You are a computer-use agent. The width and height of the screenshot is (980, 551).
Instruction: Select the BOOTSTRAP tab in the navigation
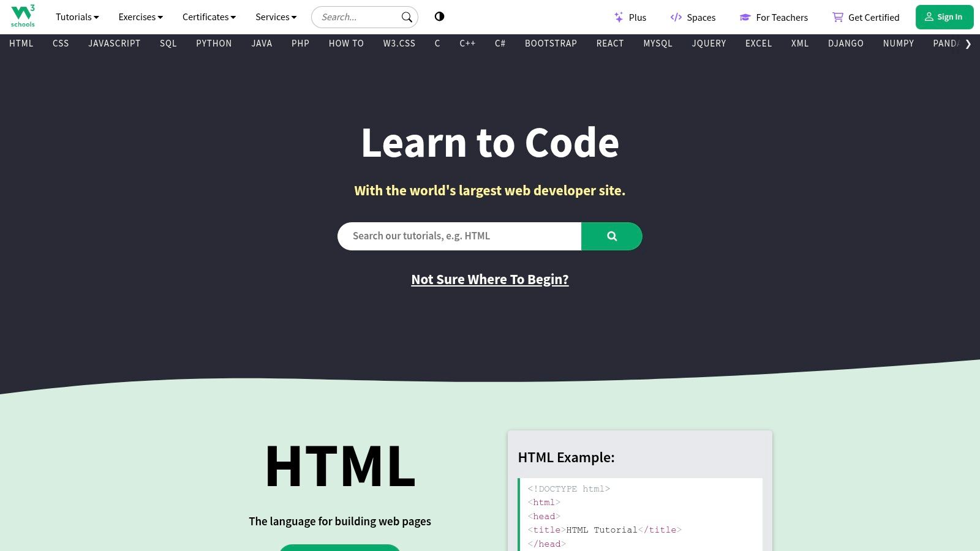click(551, 43)
